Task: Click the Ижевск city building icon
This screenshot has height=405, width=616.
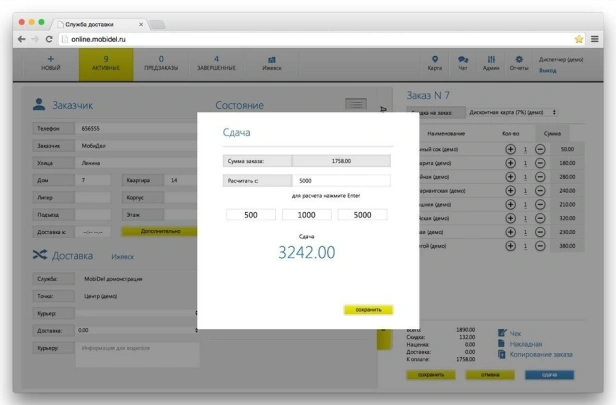Action: 272,59
